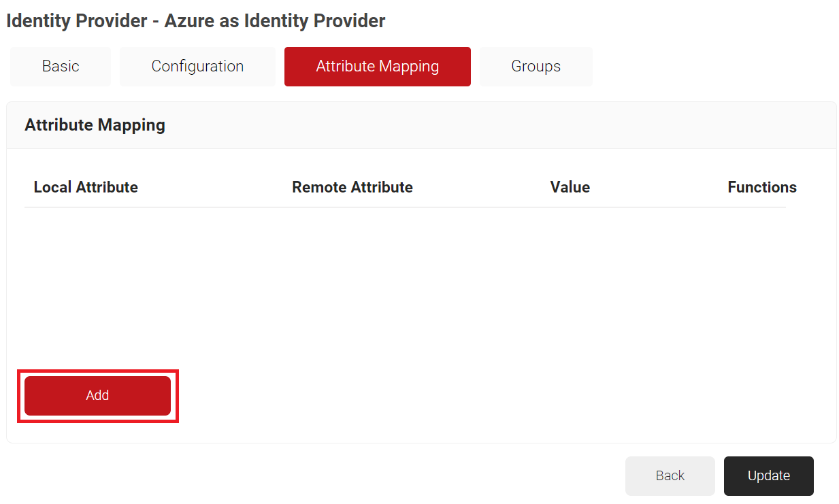Click gray header bar right of section heading
The width and height of the screenshot is (839, 504).
tap(544, 125)
